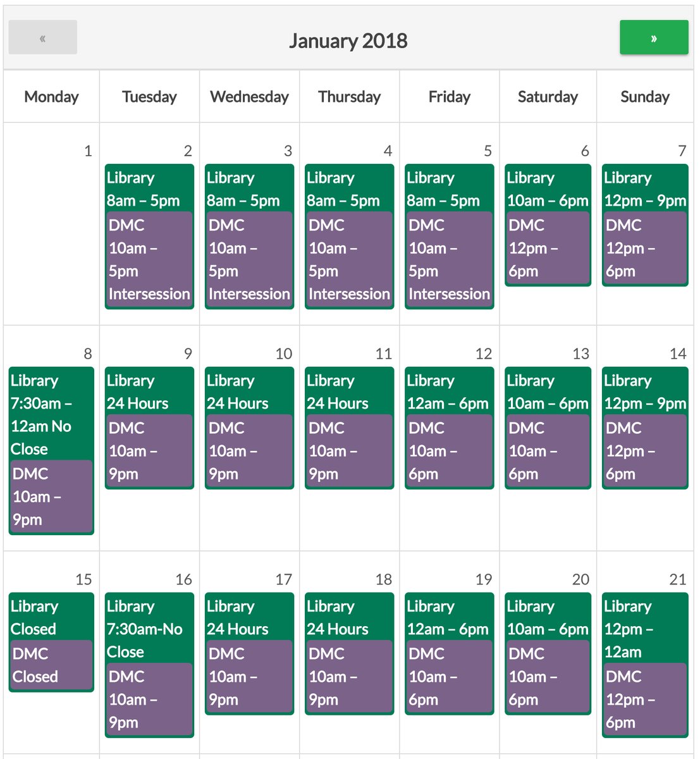Click the previous month arrow button

pos(43,37)
